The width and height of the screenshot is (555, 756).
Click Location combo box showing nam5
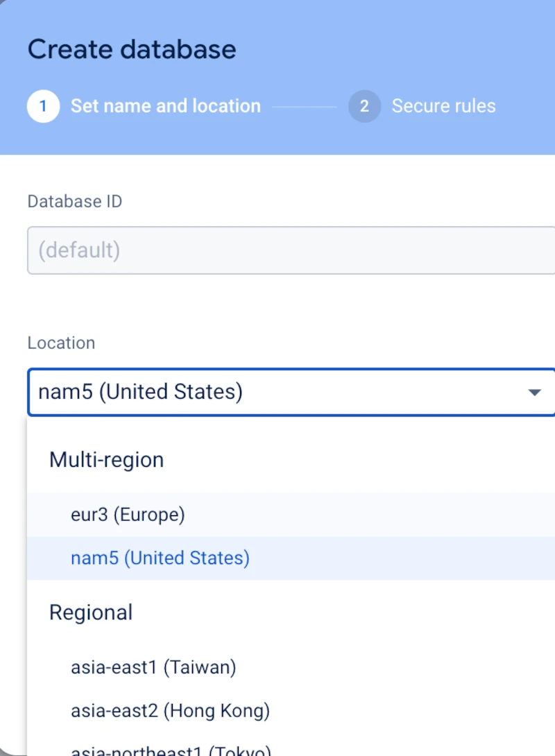point(291,392)
